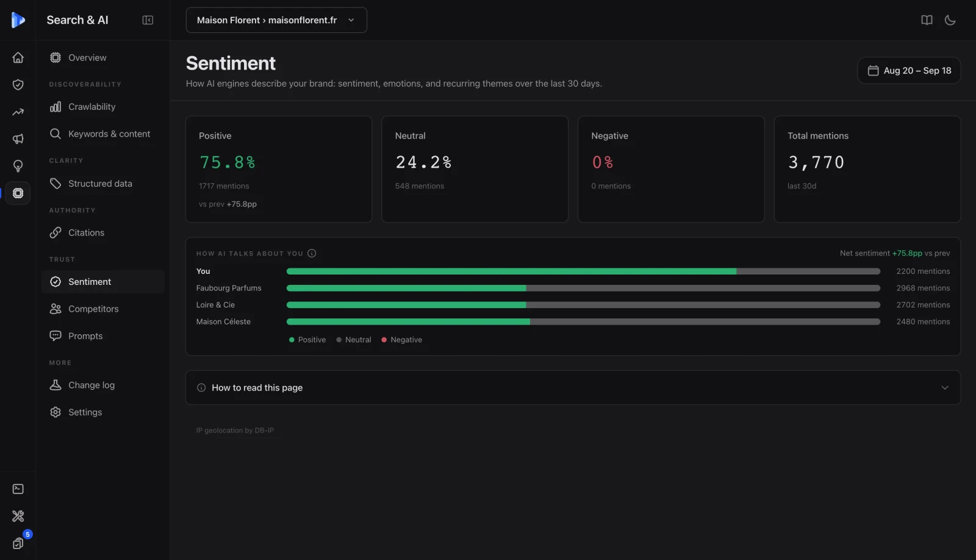Click the You sentiment bar

point(583,271)
